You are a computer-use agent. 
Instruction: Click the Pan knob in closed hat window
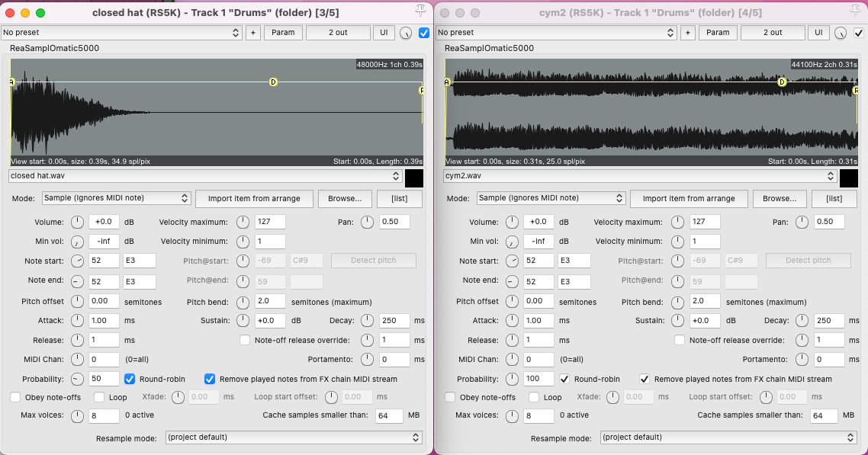click(368, 223)
